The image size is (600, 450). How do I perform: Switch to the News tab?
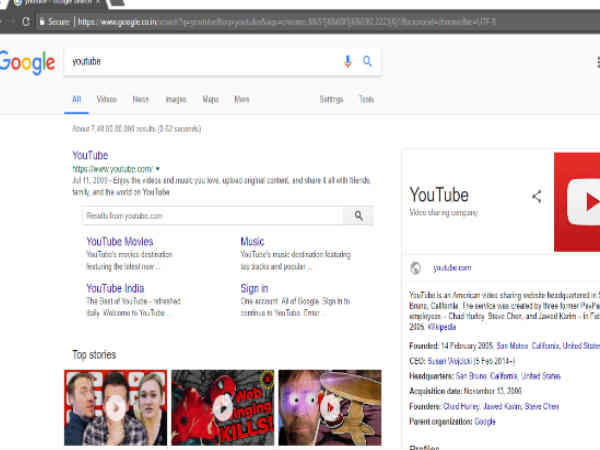[x=140, y=99]
